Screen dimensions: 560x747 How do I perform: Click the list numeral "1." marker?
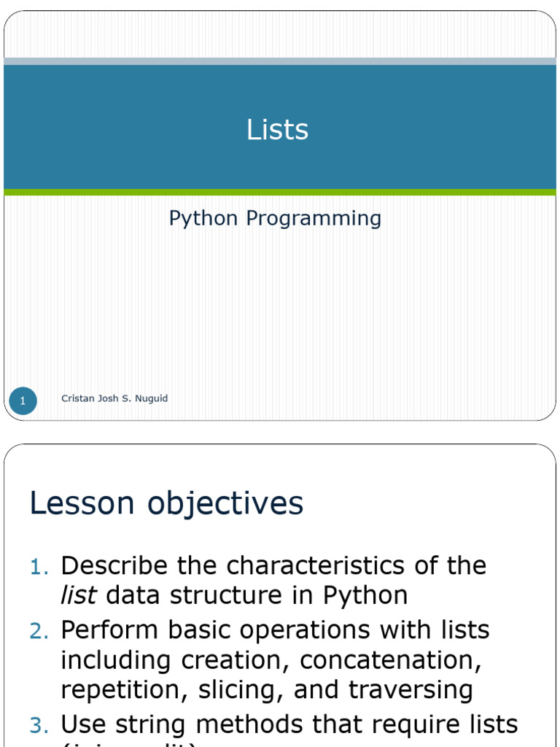[39, 568]
